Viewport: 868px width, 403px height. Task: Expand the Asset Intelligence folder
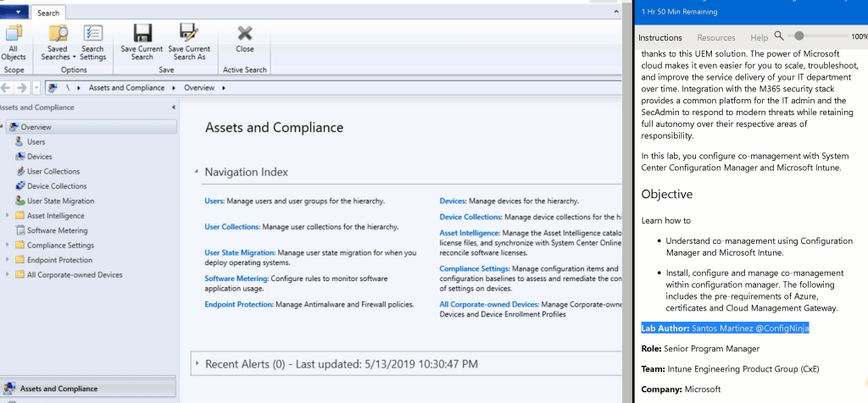pyautogui.click(x=7, y=216)
